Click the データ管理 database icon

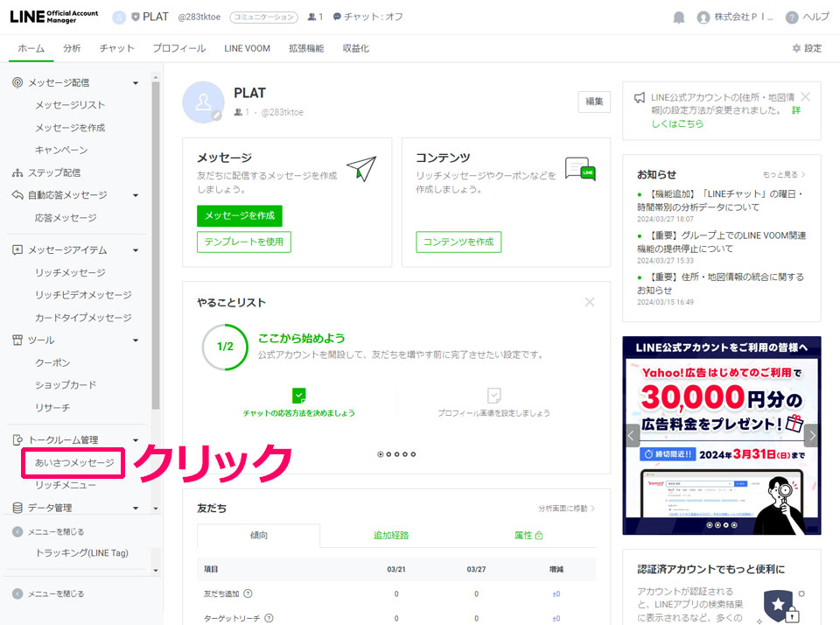[x=17, y=507]
